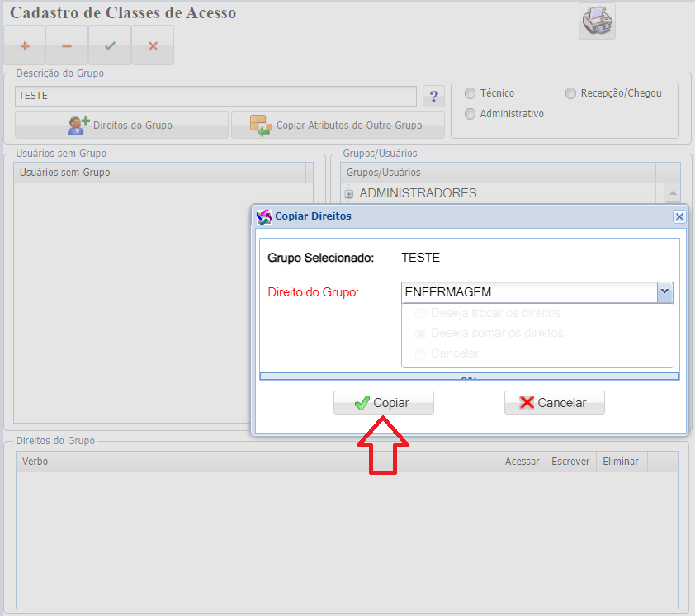695x616 pixels.
Task: Click the Grupos/Usuários column header
Action: (x=498, y=173)
